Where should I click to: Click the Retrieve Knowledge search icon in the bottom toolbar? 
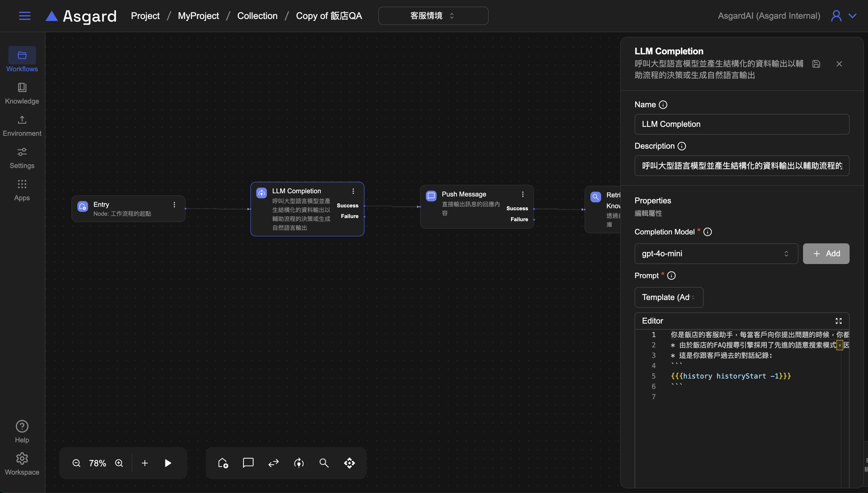coord(324,463)
